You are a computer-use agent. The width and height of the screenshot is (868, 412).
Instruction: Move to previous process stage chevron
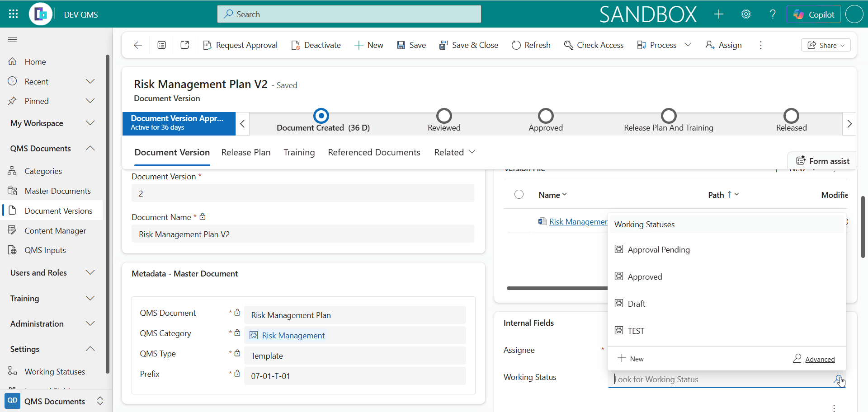point(242,124)
